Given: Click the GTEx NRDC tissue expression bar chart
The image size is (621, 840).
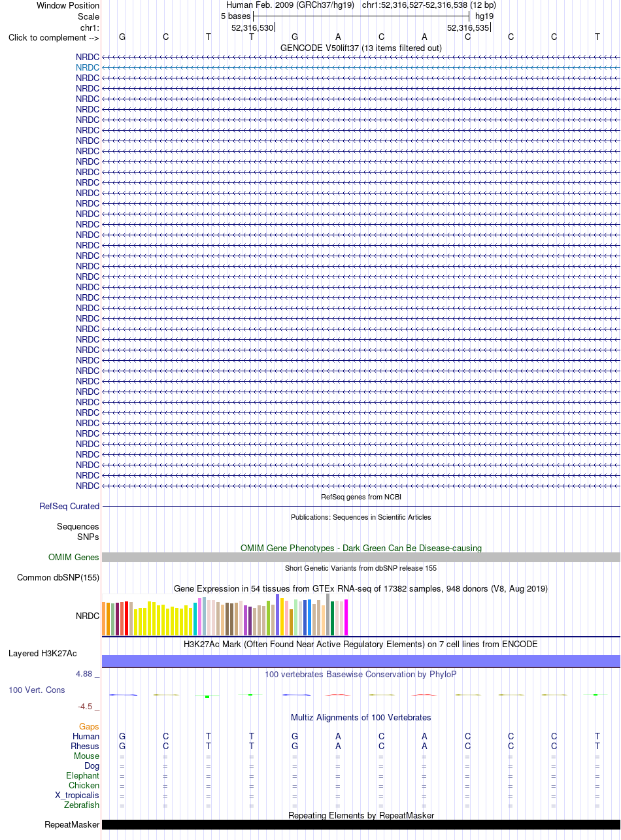Looking at the screenshot, I should (225, 615).
